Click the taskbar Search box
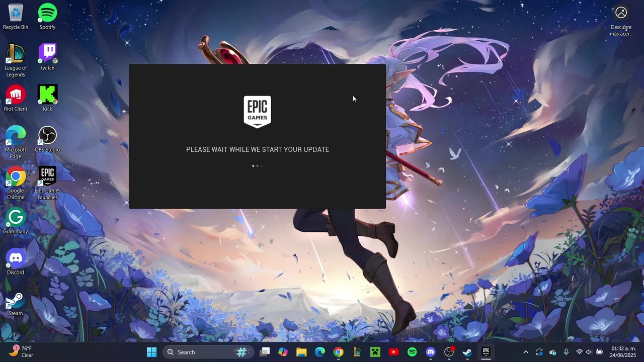Image resolution: width=644 pixels, height=362 pixels. click(208, 352)
